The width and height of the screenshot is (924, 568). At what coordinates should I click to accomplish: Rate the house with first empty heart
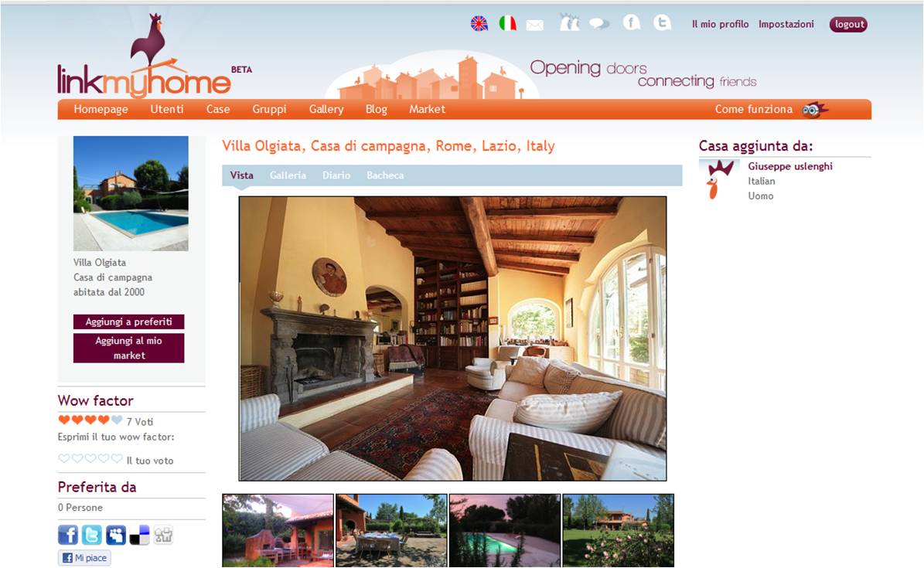63,457
